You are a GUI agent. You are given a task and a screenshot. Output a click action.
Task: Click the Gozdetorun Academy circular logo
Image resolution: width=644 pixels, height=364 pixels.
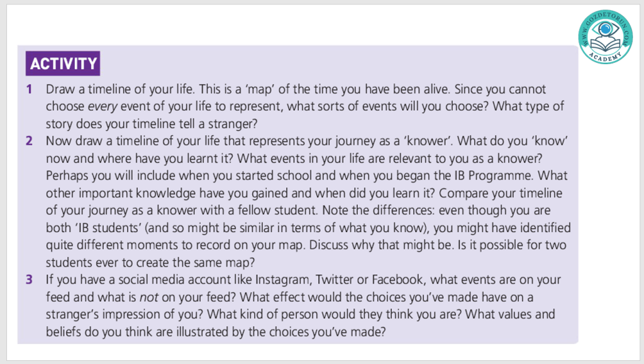click(606, 35)
